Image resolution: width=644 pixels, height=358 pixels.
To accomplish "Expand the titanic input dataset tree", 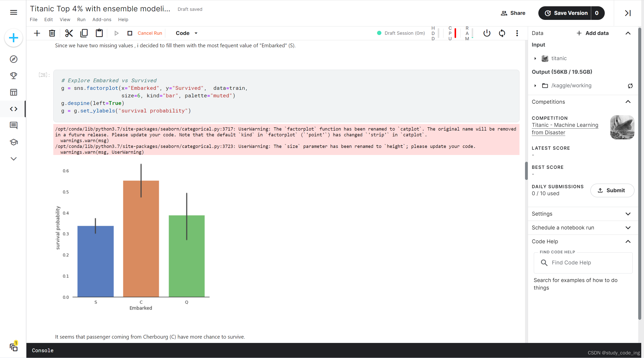I will [535, 58].
